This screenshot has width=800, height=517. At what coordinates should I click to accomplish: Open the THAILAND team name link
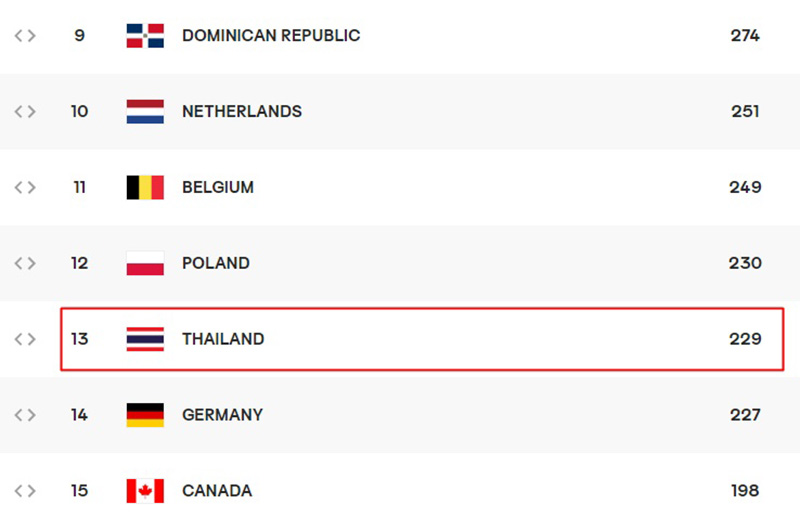click(x=223, y=340)
